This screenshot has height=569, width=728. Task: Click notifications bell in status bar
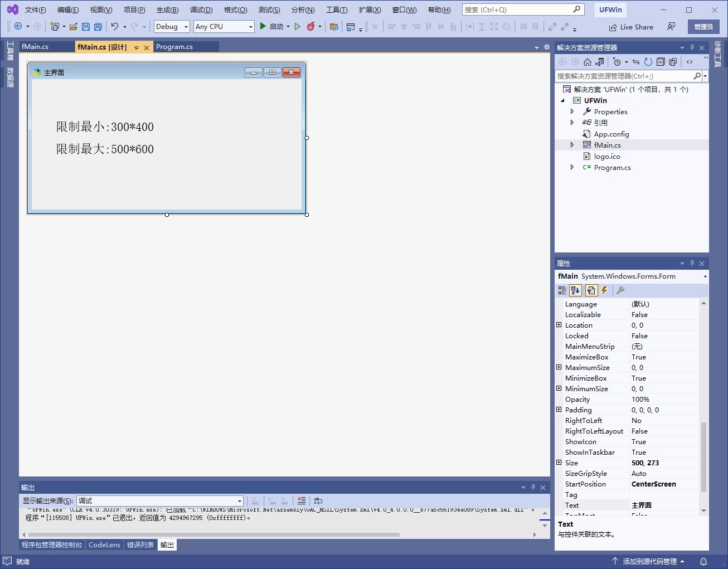(x=703, y=562)
